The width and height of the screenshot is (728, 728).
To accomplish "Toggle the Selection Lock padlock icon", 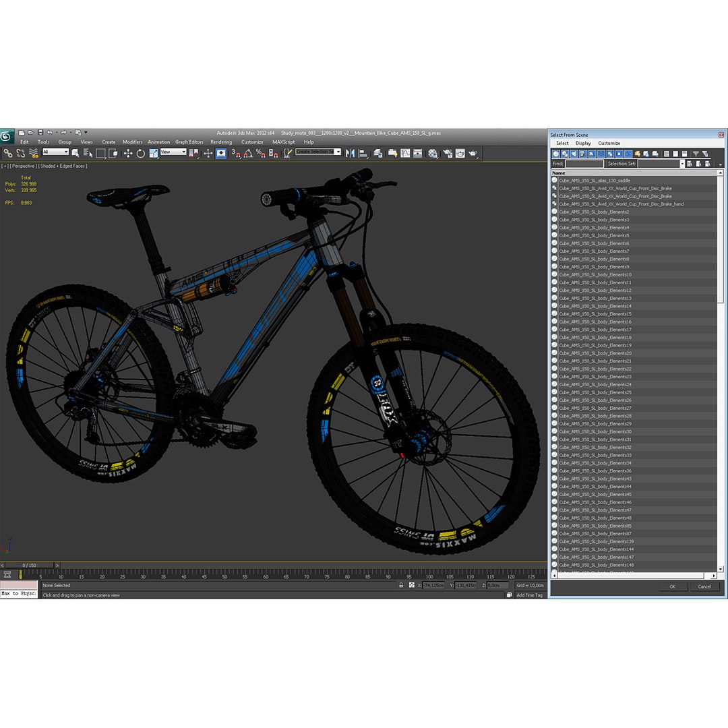I will tap(401, 585).
